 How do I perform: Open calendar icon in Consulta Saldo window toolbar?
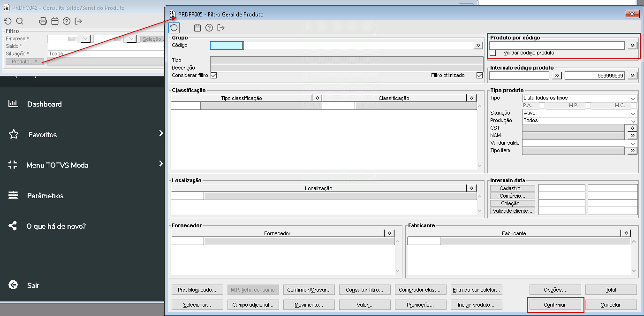click(55, 21)
